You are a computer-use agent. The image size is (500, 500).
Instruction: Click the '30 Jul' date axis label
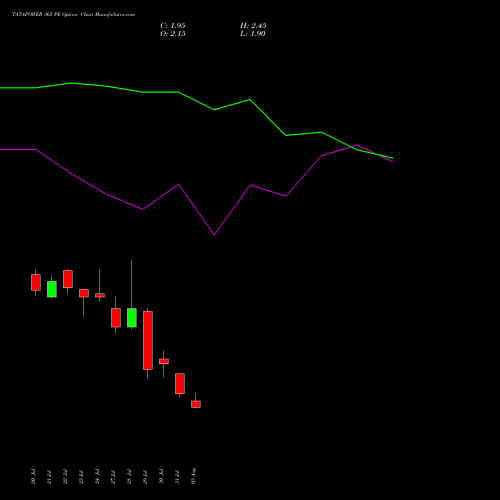point(161,477)
